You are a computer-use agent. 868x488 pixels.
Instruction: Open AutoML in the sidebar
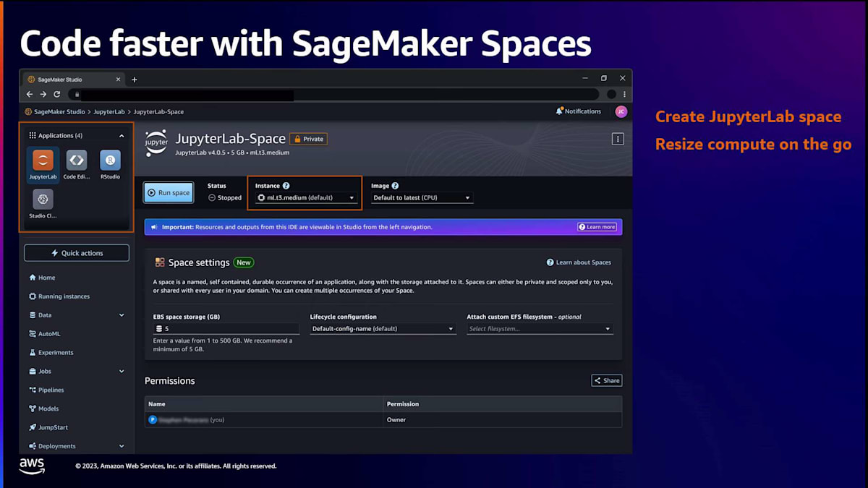(44, 334)
